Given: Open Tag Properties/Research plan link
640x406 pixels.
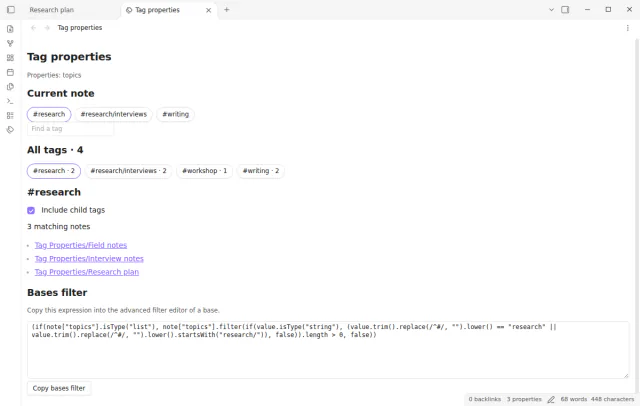Looking at the screenshot, I should click(x=87, y=272).
